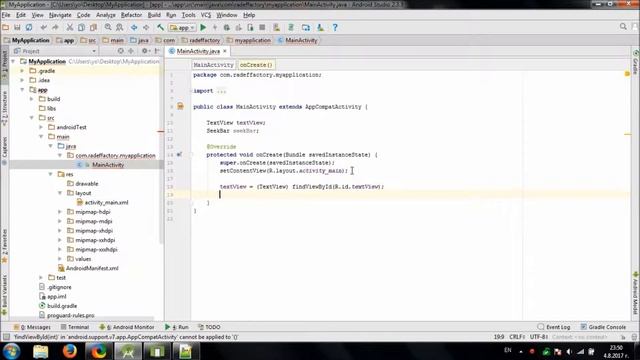
Task: Open the Terminal tool window
Action: (x=75, y=327)
